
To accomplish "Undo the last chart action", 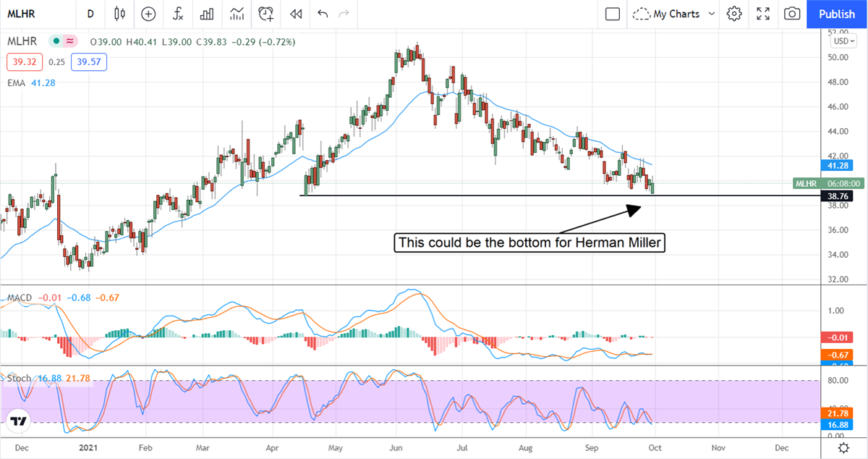I will pyautogui.click(x=323, y=14).
